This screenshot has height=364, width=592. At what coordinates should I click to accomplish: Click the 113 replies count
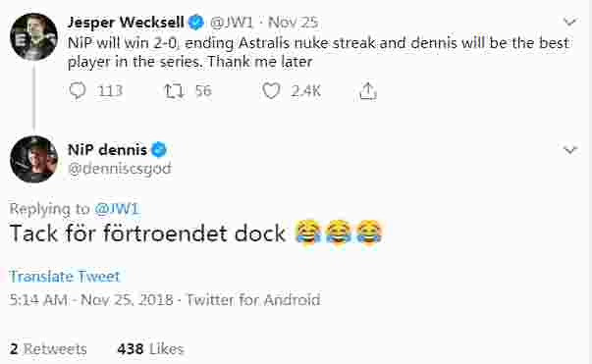coord(110,91)
